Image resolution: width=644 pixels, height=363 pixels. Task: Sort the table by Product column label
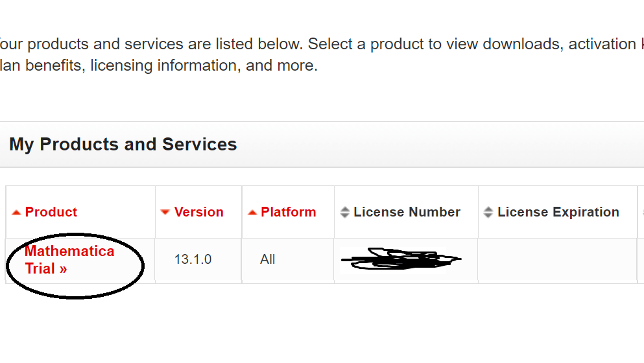click(51, 212)
